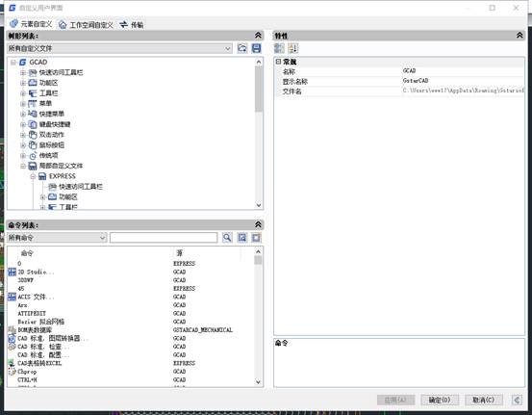This screenshot has width=532, height=415.
Task: Collapse the 特性 panel chevron
Action: tap(519, 35)
